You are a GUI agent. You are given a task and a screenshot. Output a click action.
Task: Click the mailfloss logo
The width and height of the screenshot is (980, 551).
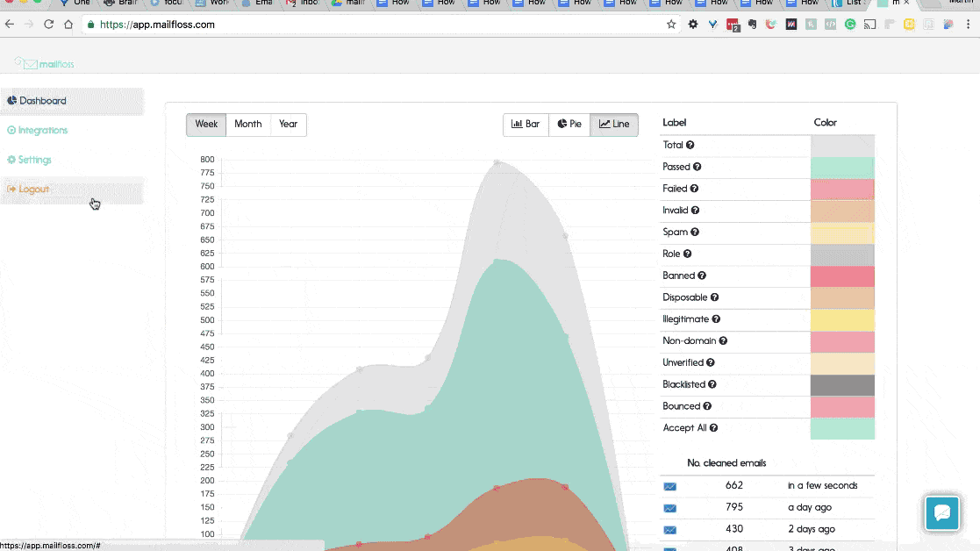[45, 63]
